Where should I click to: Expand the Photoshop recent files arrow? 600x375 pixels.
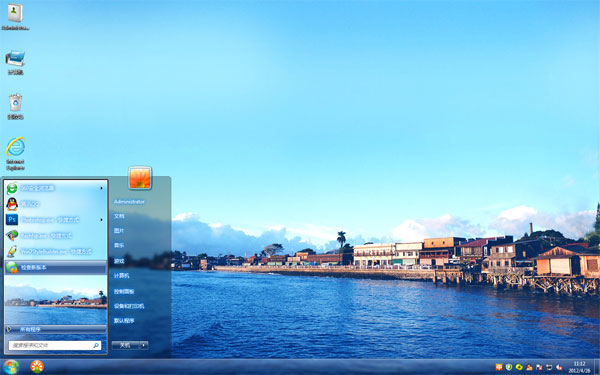coord(101,220)
